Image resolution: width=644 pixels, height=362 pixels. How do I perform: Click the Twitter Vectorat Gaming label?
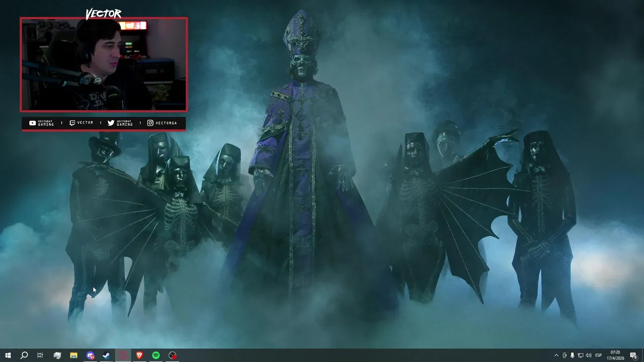[x=120, y=123]
